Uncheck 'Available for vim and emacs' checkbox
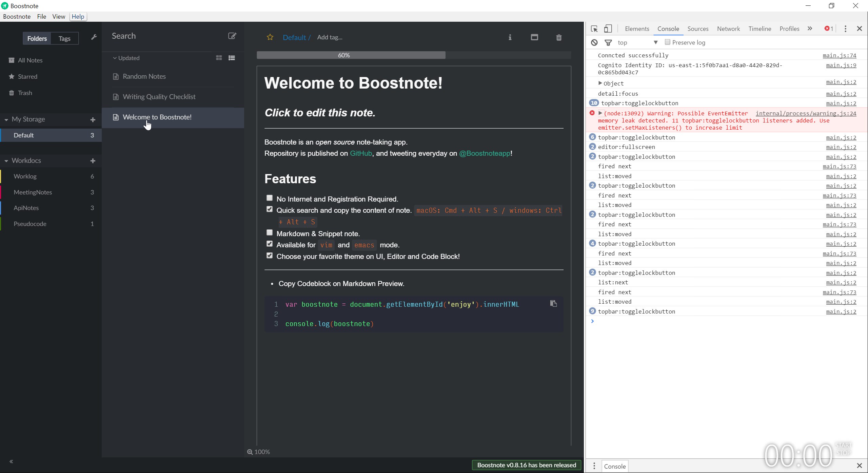This screenshot has width=868, height=473. click(270, 244)
